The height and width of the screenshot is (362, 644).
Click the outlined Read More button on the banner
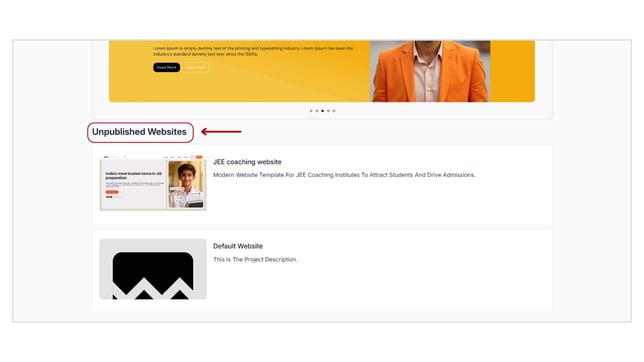pos(196,67)
